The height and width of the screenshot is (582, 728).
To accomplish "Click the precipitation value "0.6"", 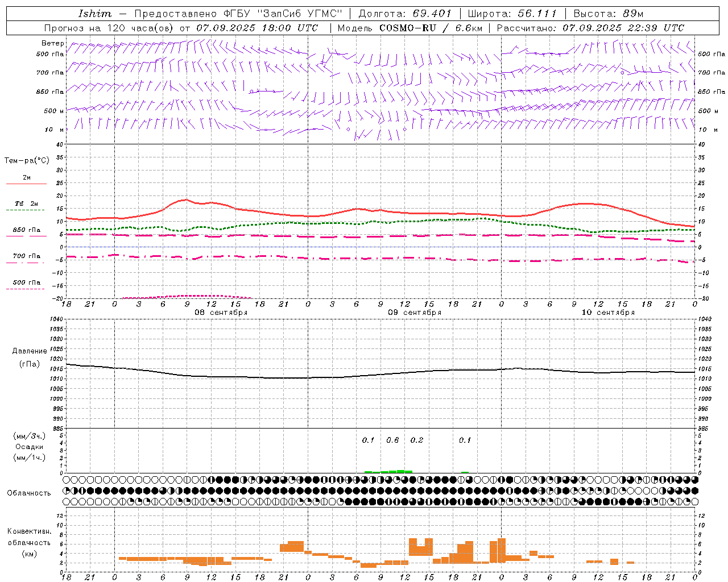I will coord(392,440).
